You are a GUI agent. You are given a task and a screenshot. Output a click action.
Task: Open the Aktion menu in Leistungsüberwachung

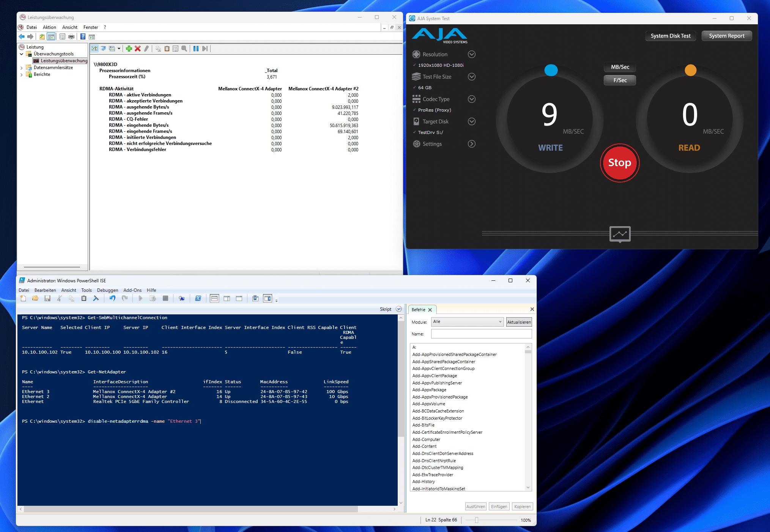pyautogui.click(x=49, y=27)
